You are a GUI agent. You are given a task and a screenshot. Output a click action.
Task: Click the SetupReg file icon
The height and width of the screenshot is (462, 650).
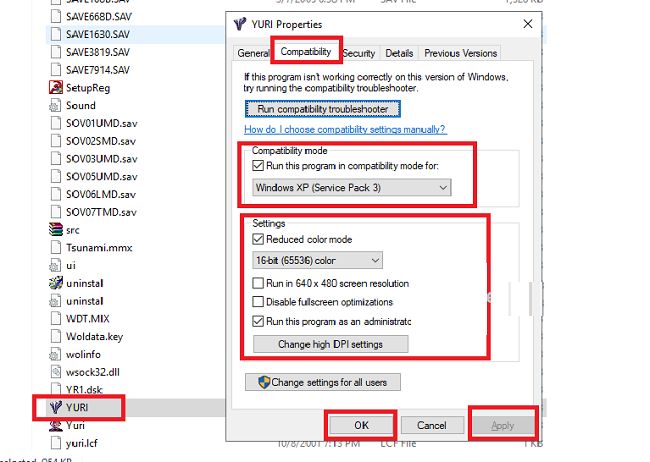pos(56,87)
